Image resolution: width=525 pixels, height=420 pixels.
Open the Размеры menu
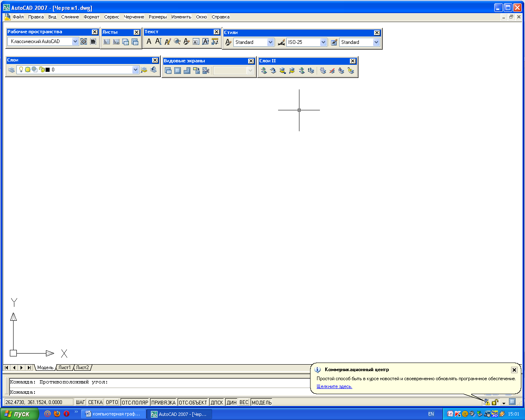[158, 17]
